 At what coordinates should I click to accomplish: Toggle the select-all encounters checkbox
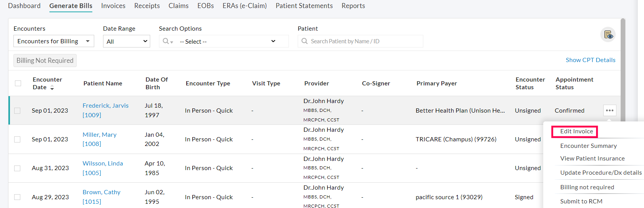click(18, 83)
